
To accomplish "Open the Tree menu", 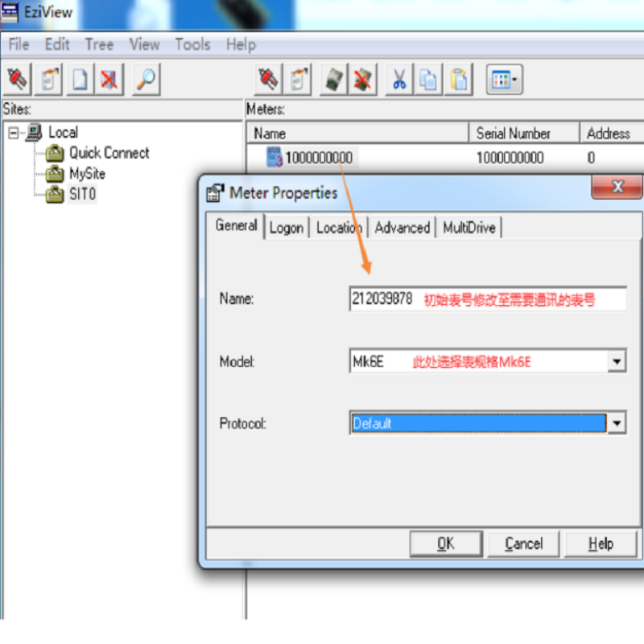I will coord(99,44).
